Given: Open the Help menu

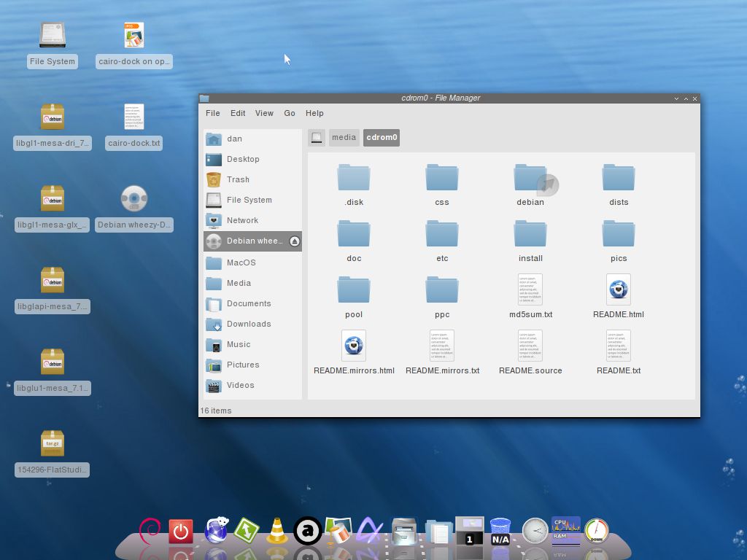Looking at the screenshot, I should point(314,113).
